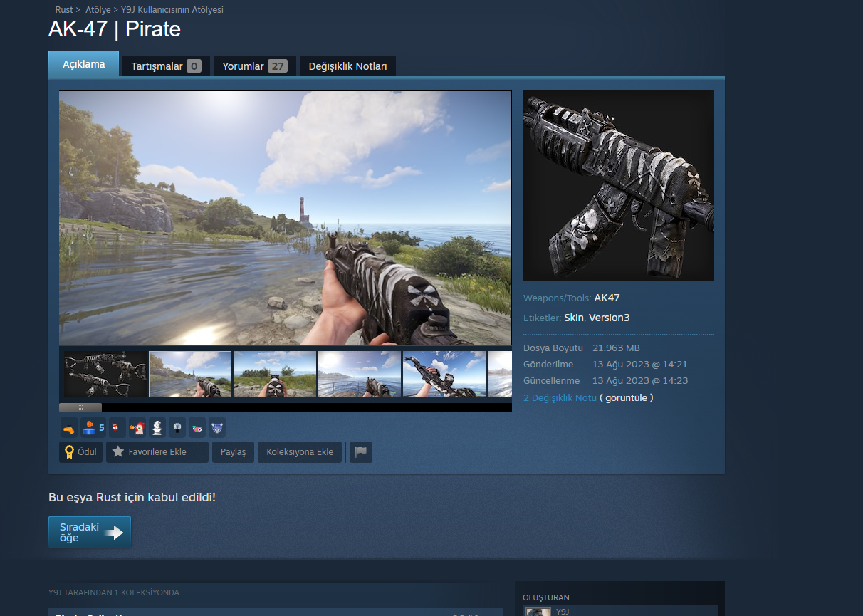The width and height of the screenshot is (863, 616).
Task: Click the Y9J creator name
Action: pyautogui.click(x=563, y=611)
